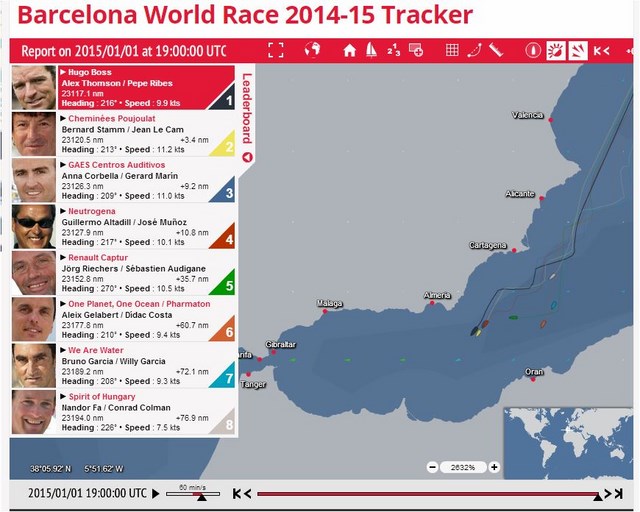Click Neutrogena skipper photo with sunglasses
The height and width of the screenshot is (512, 640).
tap(34, 227)
